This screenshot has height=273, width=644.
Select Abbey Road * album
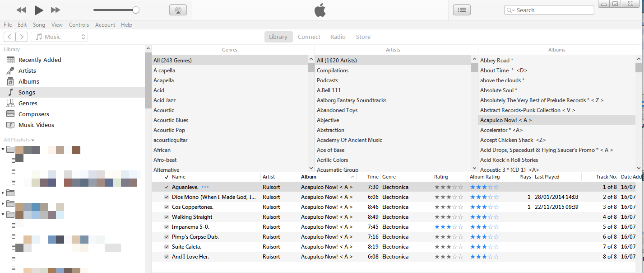click(496, 61)
